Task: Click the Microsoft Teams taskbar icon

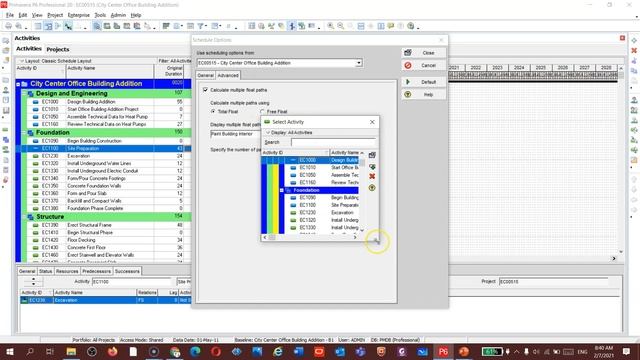Action: (360, 351)
